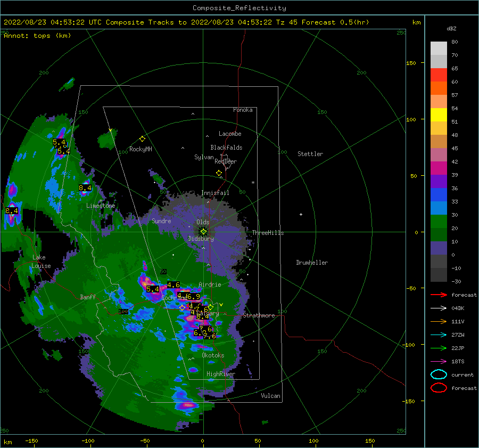Click the dBZ legend heading
This screenshot has height=448, width=479.
click(451, 28)
